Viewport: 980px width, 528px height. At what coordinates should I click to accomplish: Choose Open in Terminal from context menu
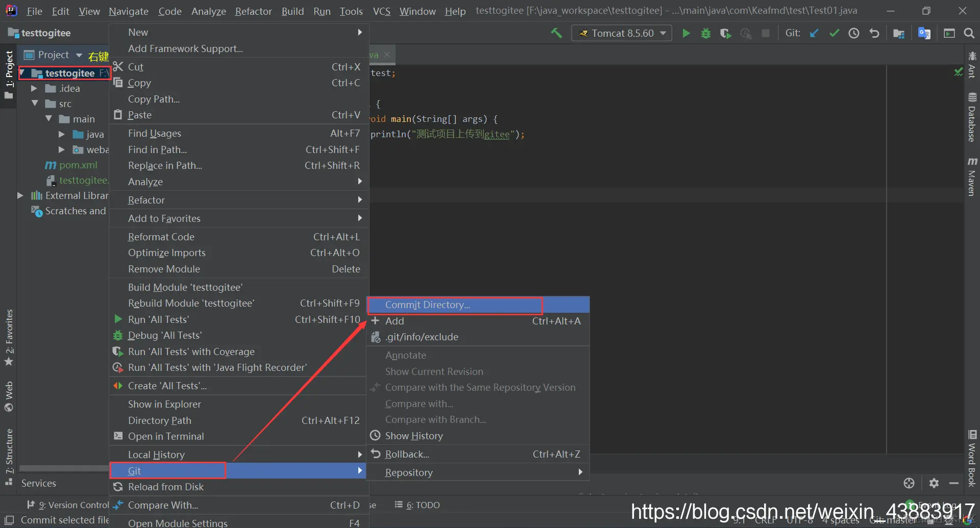tap(239, 436)
